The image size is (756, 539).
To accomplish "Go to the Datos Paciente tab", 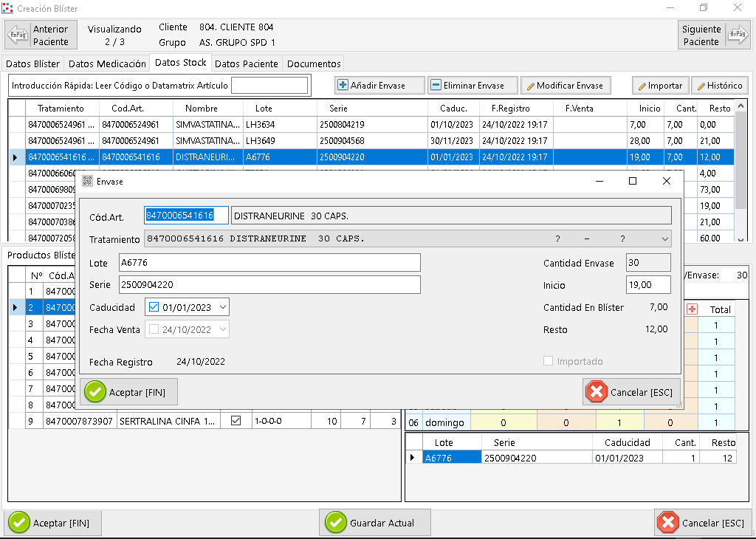I will pyautogui.click(x=247, y=63).
